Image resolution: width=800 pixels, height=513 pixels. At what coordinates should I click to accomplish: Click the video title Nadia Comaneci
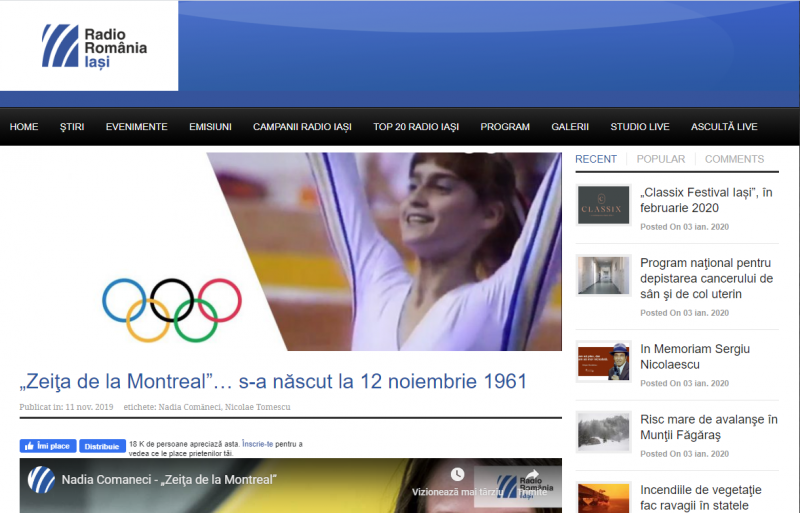click(x=169, y=480)
